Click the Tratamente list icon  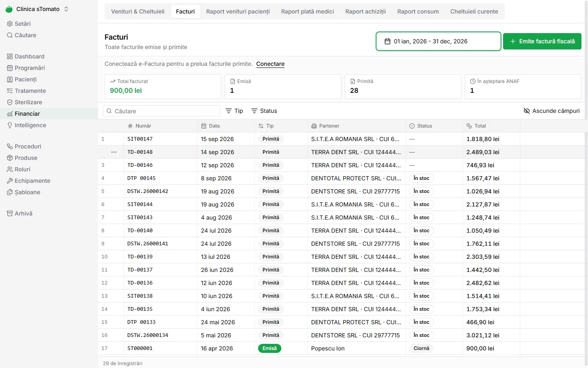[x=10, y=91]
